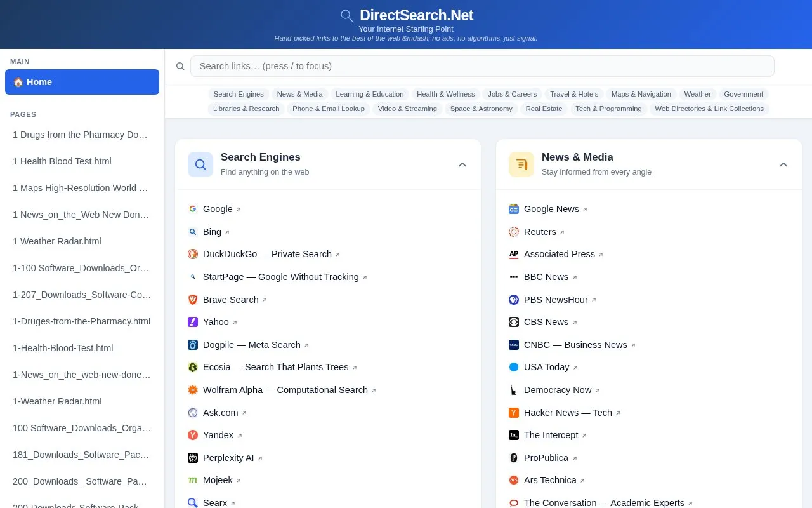Click the DirectSearch.Net site title
Screen dimensions: 812x508
click(416, 15)
